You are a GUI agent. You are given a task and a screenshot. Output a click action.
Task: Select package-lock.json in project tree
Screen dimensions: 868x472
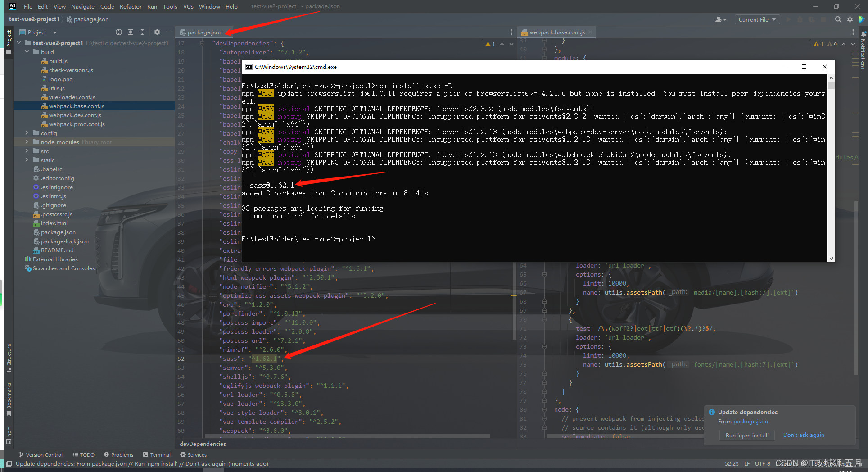pyautogui.click(x=65, y=241)
